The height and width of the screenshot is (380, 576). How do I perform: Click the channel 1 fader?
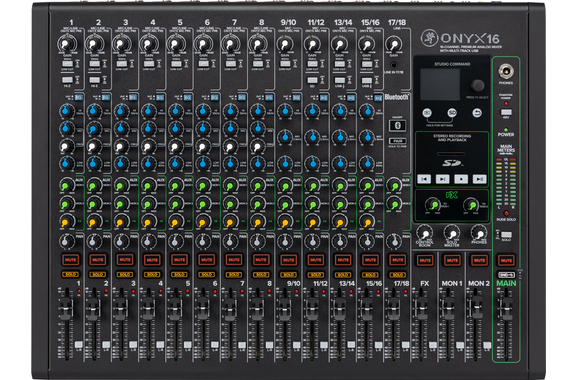point(66,308)
